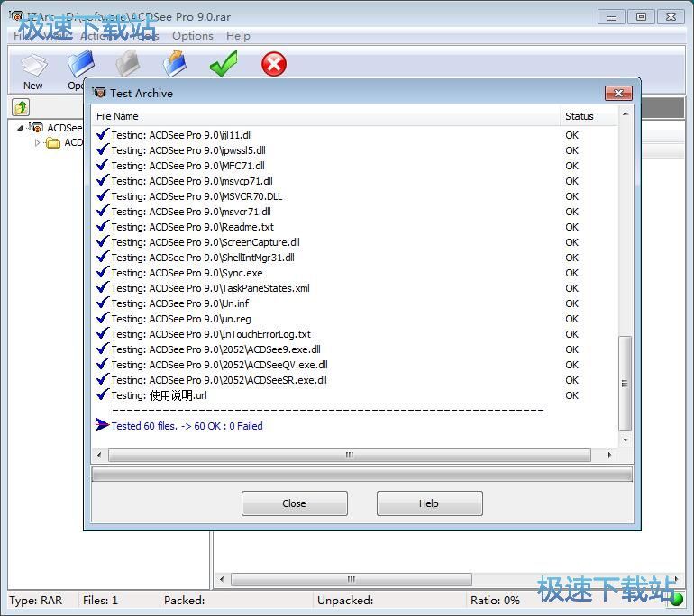Expand the ACD subfolder in tree

(38, 142)
